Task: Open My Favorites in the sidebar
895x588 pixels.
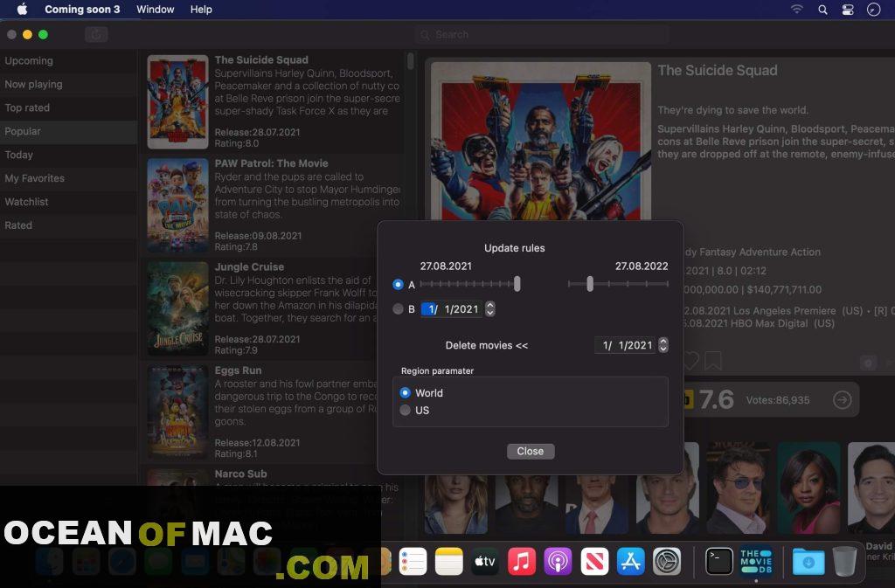Action: [x=68, y=178]
